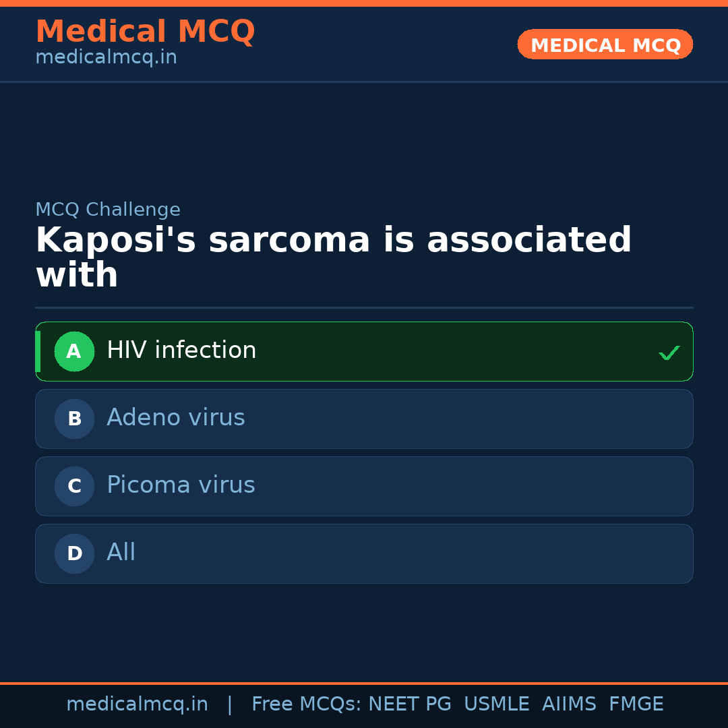728x728 pixels.
Task: Click the C letter circle badge
Action: (x=74, y=486)
